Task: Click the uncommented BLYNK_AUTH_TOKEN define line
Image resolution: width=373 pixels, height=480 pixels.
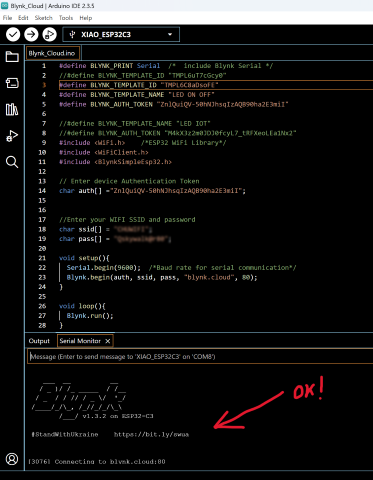Action: pyautogui.click(x=174, y=104)
